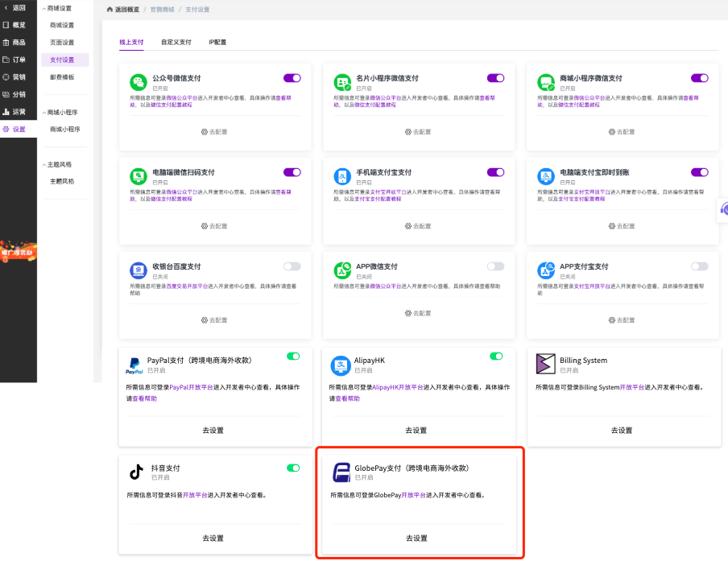Click the 电脑端支付宝即时到账 icon
Screen dimensions: 728x569
[546, 177]
